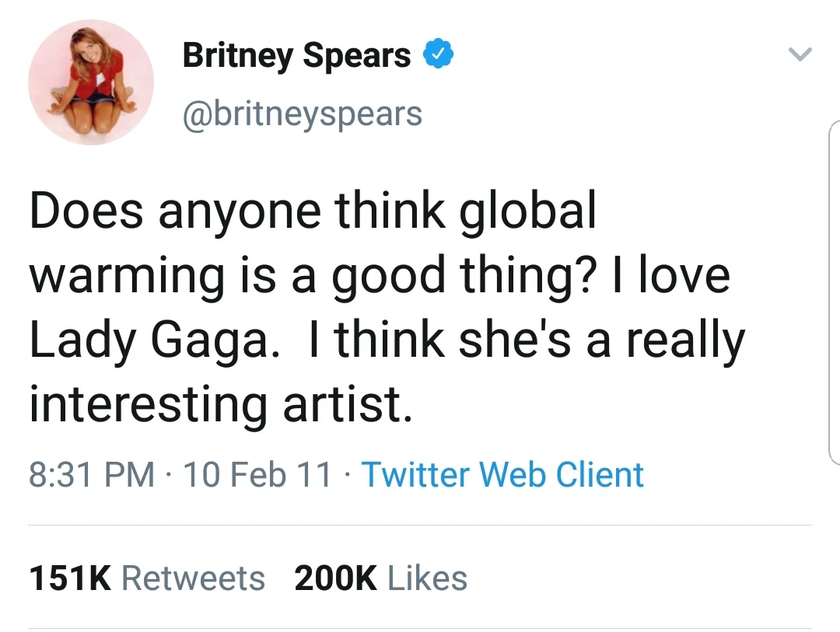This screenshot has height=632, width=840.
Task: Click the divider area below the tweet
Action: pos(420,524)
